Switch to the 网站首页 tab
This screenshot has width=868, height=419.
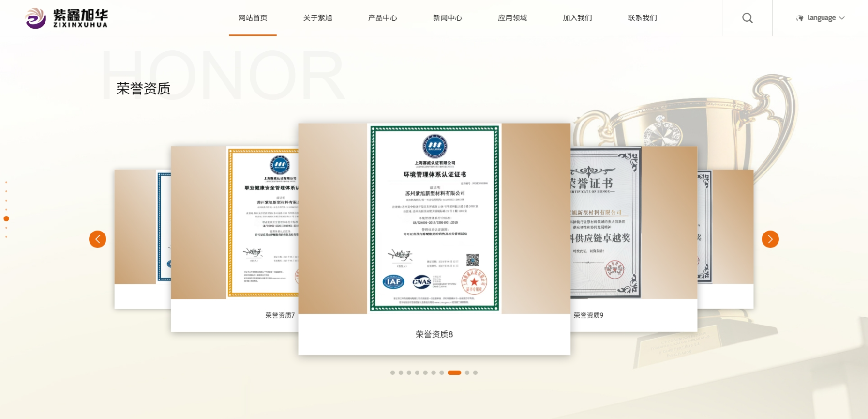(x=253, y=18)
